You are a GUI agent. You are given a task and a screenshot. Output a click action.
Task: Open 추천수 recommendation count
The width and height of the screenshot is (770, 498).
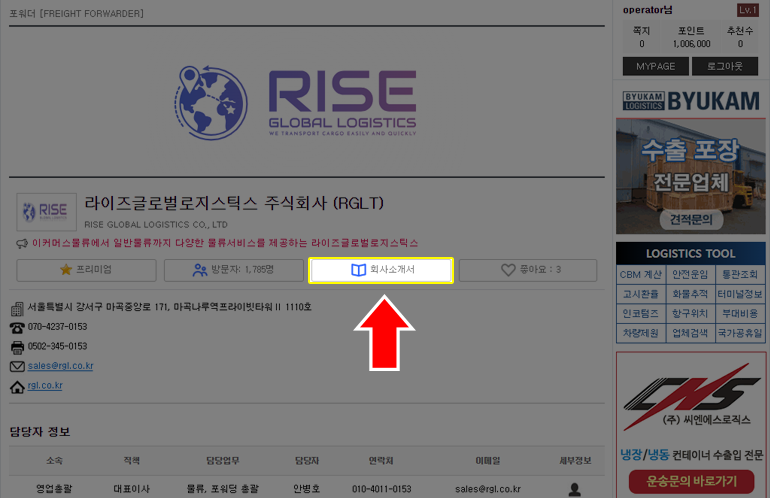[740, 37]
